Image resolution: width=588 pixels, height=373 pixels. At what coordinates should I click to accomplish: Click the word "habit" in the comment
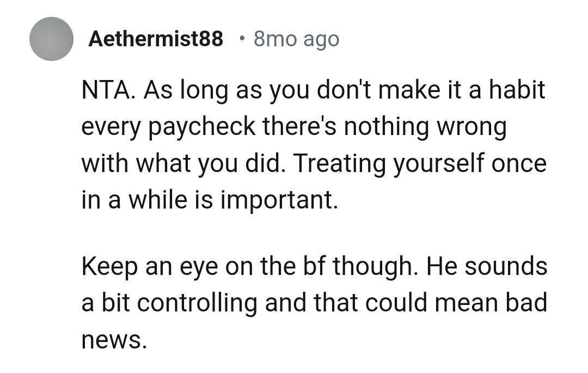(x=517, y=90)
